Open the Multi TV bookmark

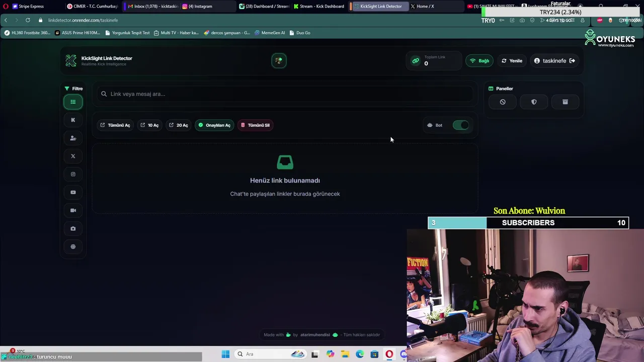176,33
